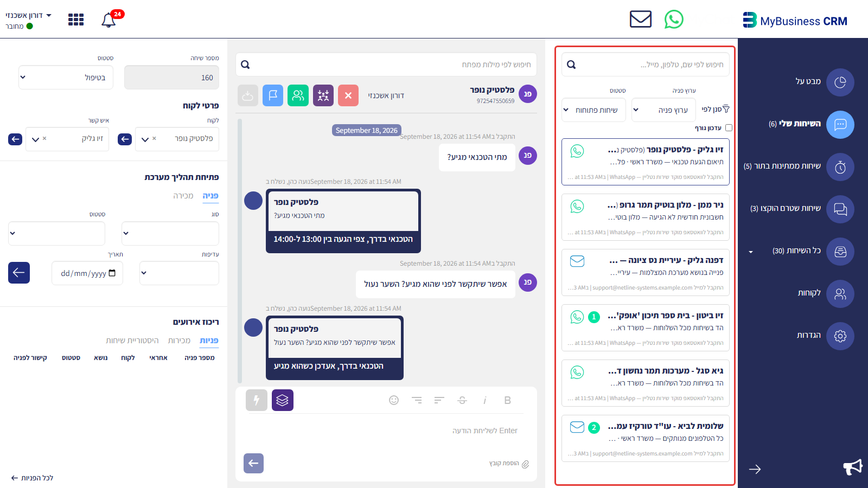Open the apps grid menu icon
The height and width of the screenshot is (488, 868).
tap(76, 20)
